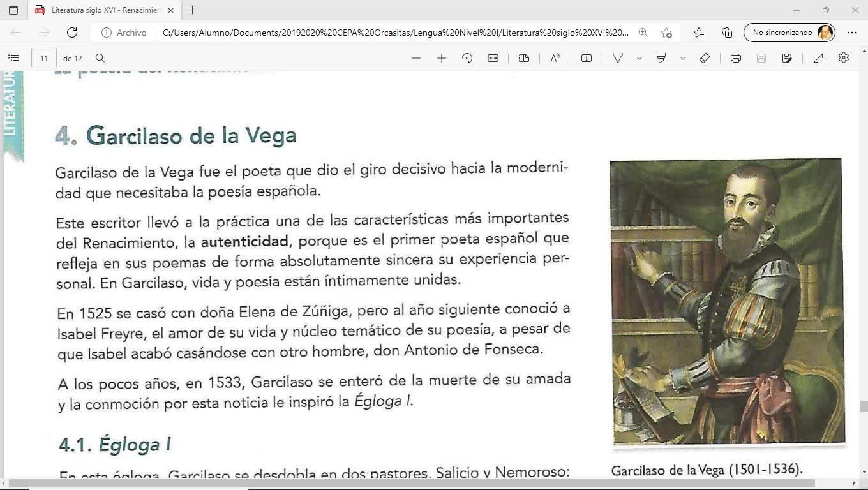Click the name "Elena de Zúñiga"
Screen dimensions: 868x490
pyautogui.click(x=294, y=313)
